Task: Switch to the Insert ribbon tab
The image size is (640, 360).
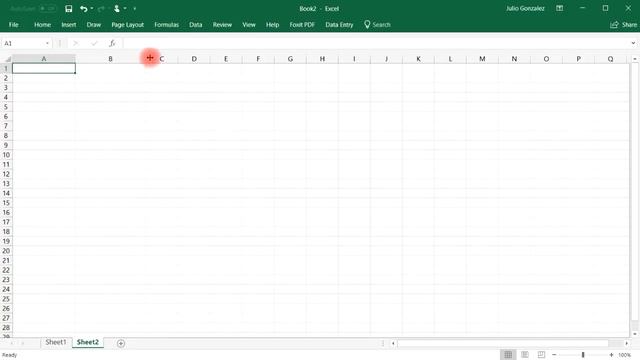Action: coord(69,24)
